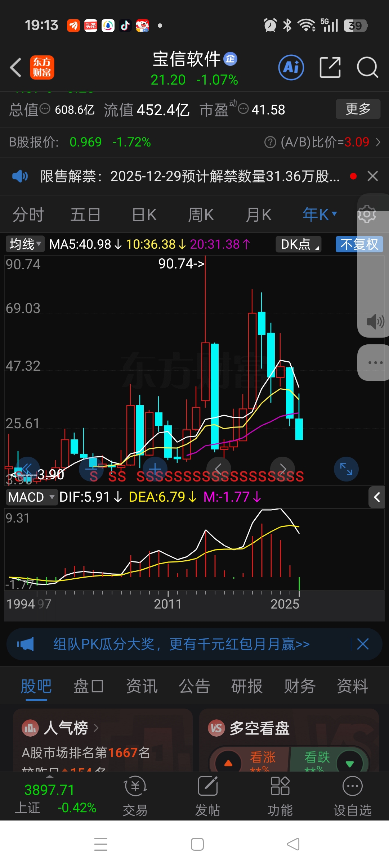Tap 市盈 info circle icon
The image size is (389, 868).
click(243, 108)
